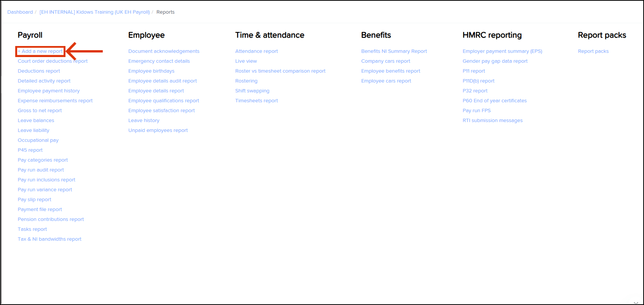Open Employee details audit report

(x=163, y=81)
